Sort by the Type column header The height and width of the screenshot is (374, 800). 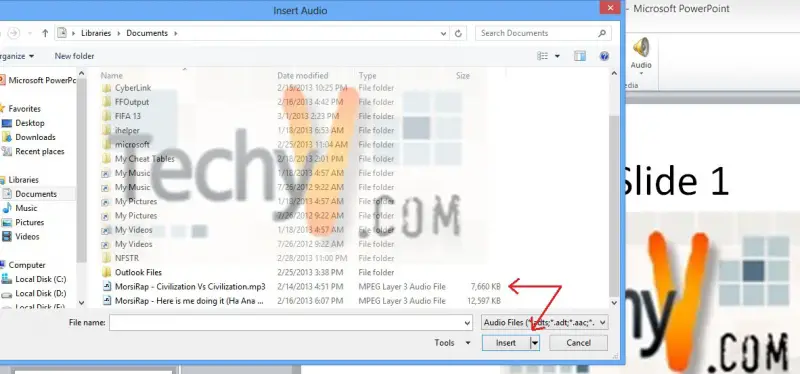(x=367, y=76)
